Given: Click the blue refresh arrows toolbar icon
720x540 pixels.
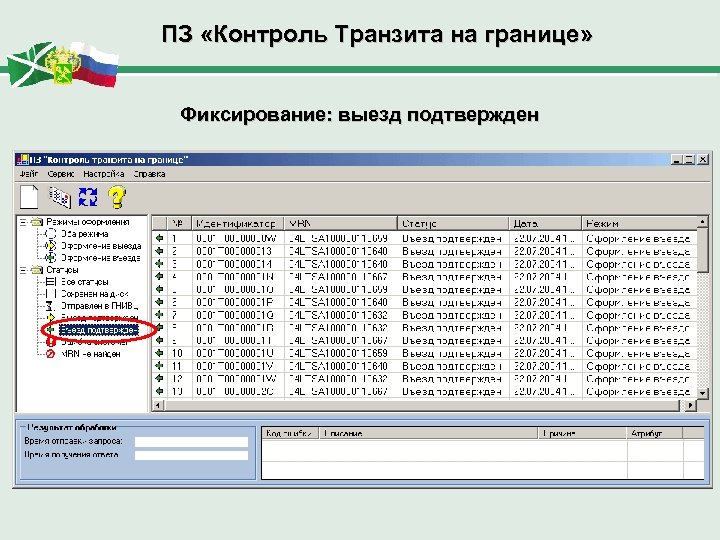Looking at the screenshot, I should pyautogui.click(x=88, y=197).
